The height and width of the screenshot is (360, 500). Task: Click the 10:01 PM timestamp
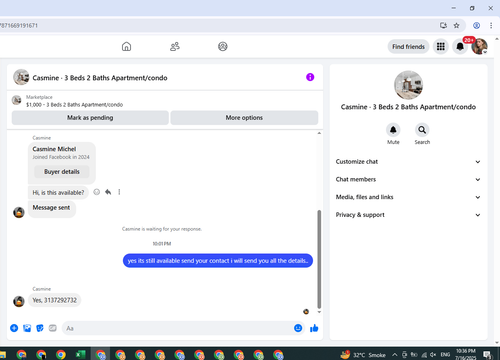coord(162,244)
